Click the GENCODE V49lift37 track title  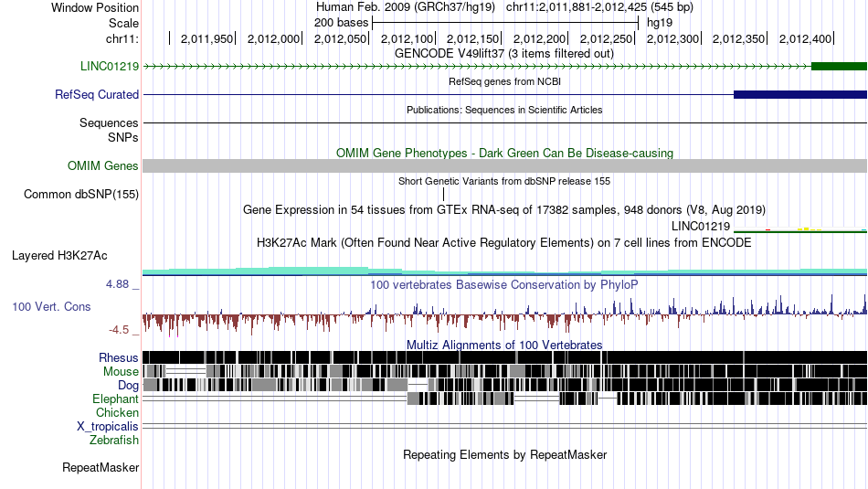click(x=504, y=54)
